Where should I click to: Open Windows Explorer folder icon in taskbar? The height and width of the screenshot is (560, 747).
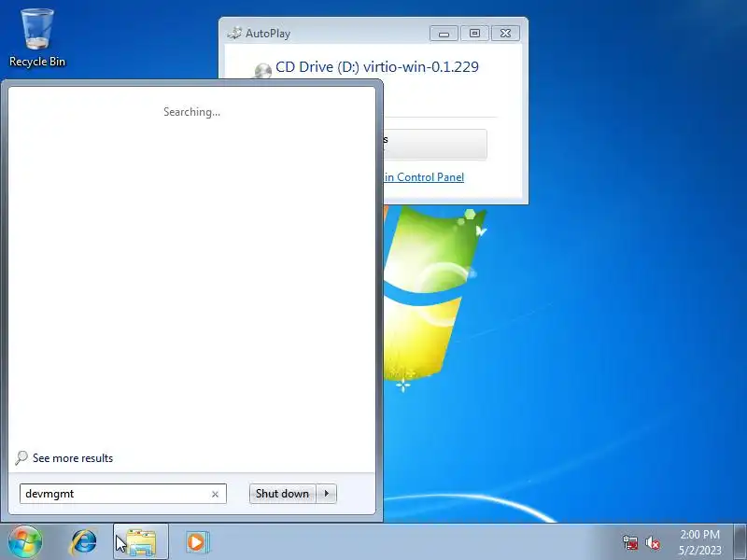click(141, 542)
